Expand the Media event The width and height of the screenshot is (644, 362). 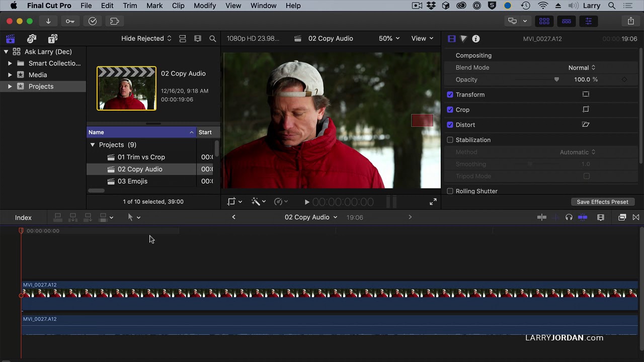click(10, 75)
